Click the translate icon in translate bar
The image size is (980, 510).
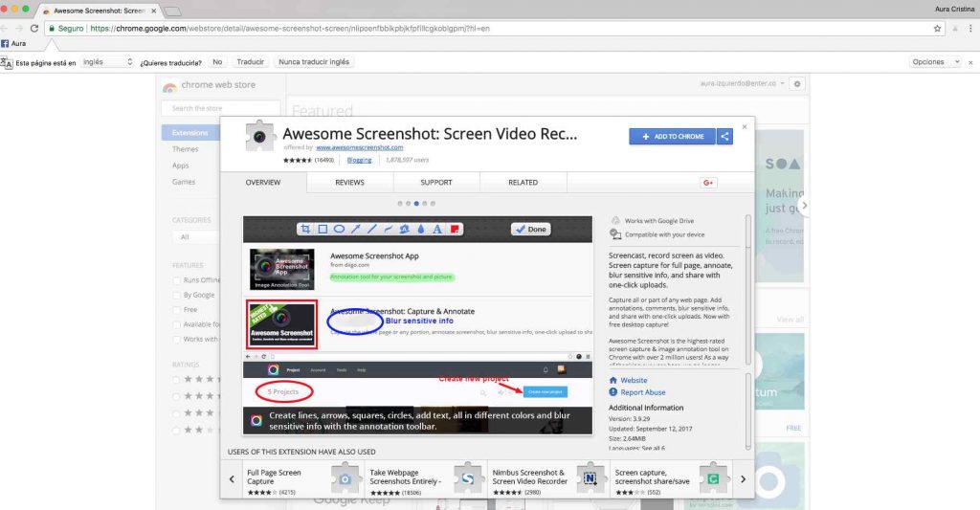click(7, 62)
